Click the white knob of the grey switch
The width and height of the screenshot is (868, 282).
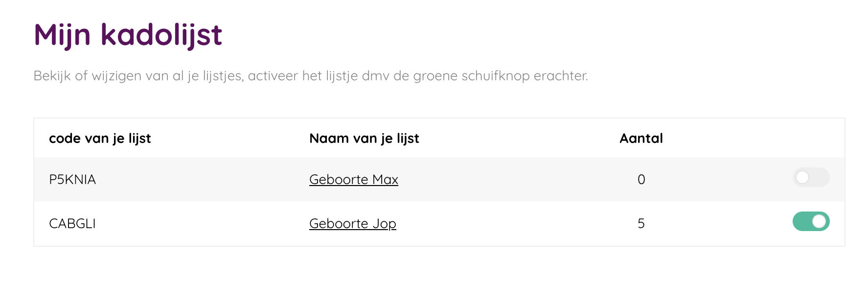(802, 177)
